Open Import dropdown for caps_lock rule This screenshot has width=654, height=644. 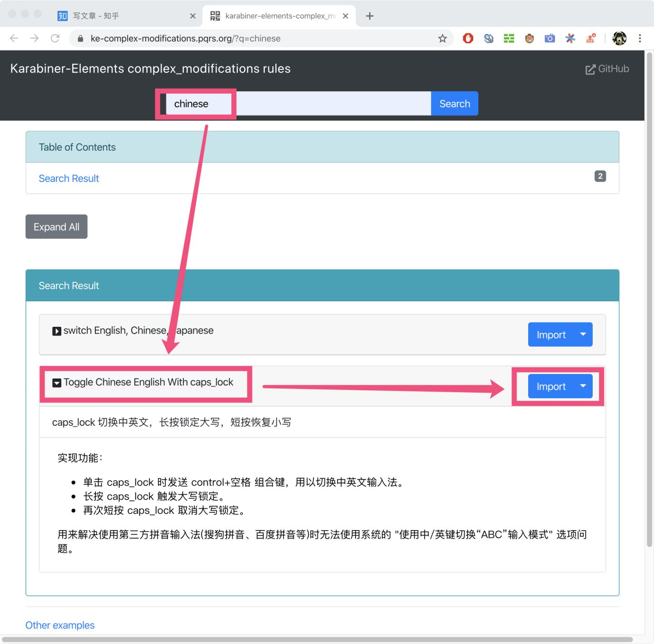(583, 386)
